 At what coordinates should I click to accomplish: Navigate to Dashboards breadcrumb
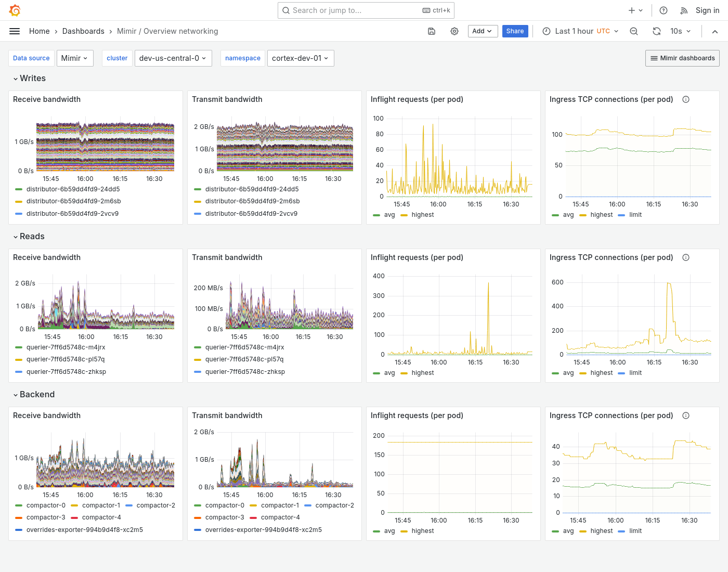coord(83,31)
